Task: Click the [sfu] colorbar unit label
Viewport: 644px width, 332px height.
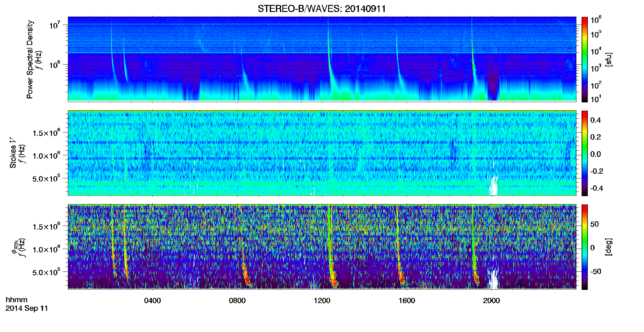Action: tap(609, 59)
